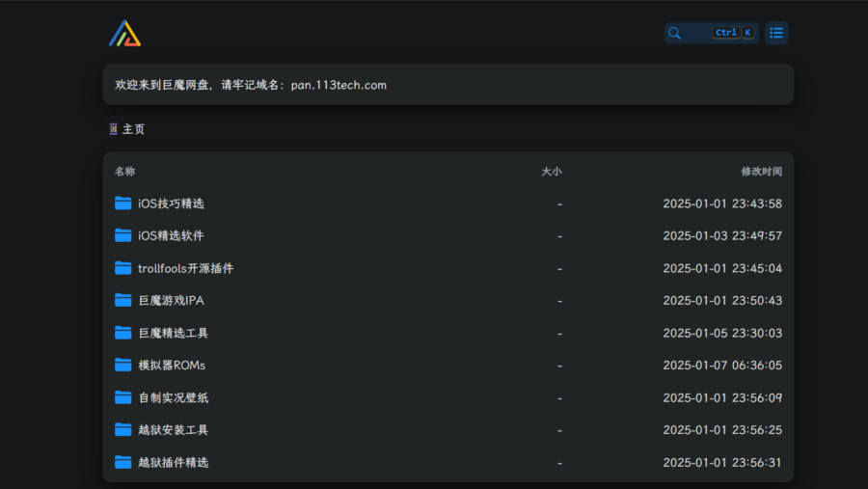
Task: Sort by 大小 column header
Action: [x=552, y=172]
